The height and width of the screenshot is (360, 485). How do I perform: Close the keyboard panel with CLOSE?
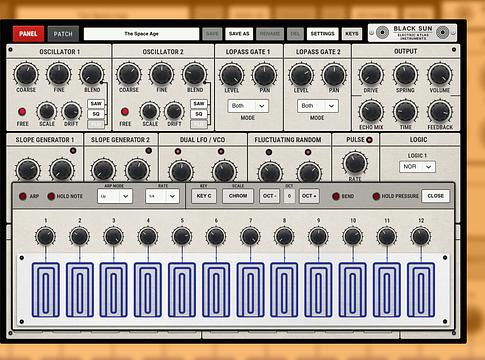(435, 196)
